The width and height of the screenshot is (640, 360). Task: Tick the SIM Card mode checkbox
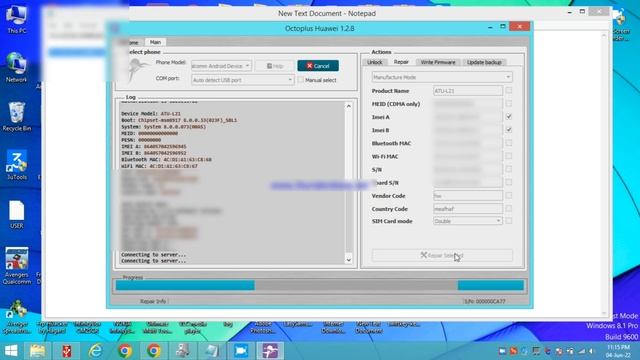tap(509, 221)
